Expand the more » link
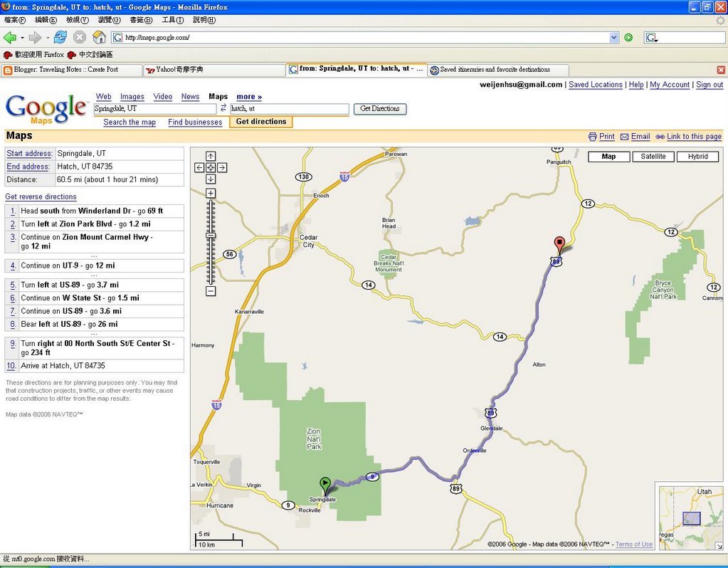This screenshot has height=568, width=728. (249, 97)
